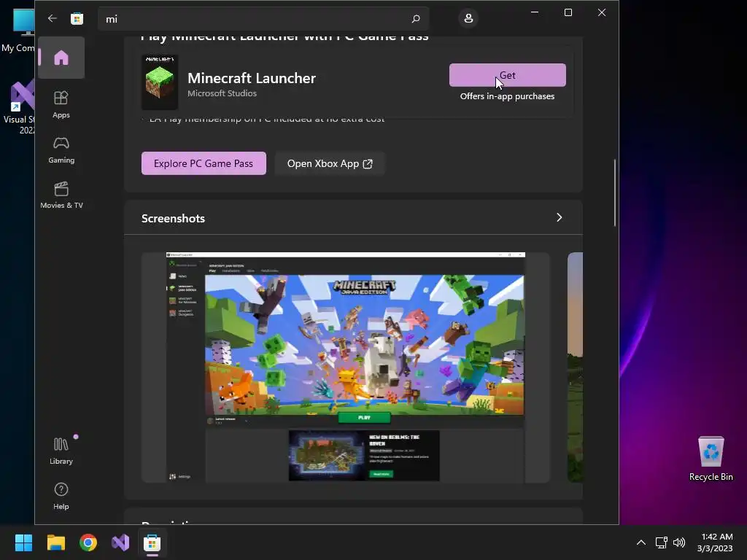Viewport: 747px width, 560px height.
Task: Select Visual Studio 2022 desktop shortcut
Action: click(x=19, y=106)
